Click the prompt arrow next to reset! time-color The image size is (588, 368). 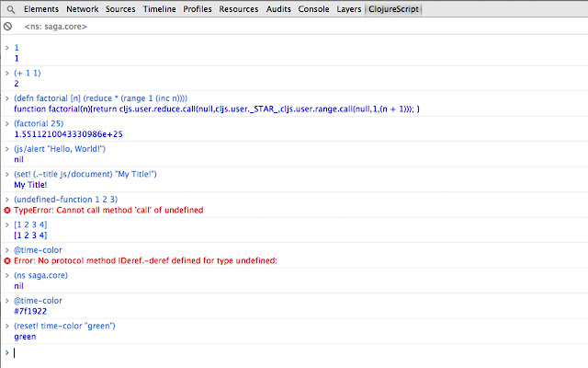tap(6, 326)
